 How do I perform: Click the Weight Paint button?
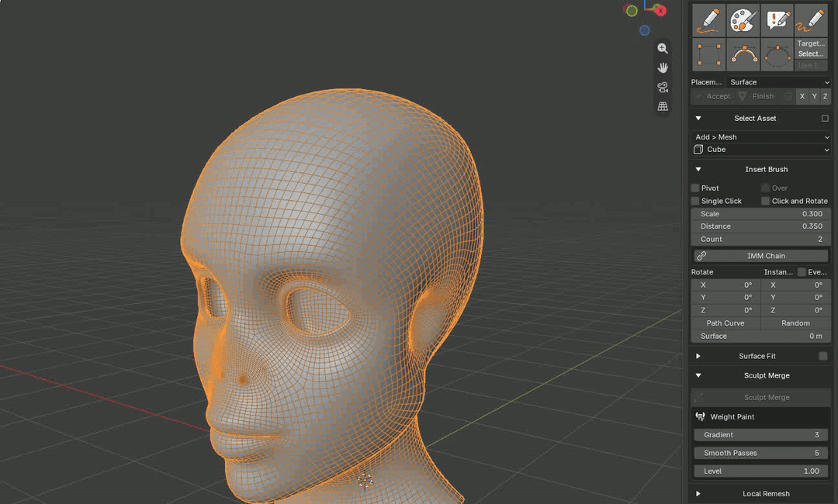[x=761, y=416]
